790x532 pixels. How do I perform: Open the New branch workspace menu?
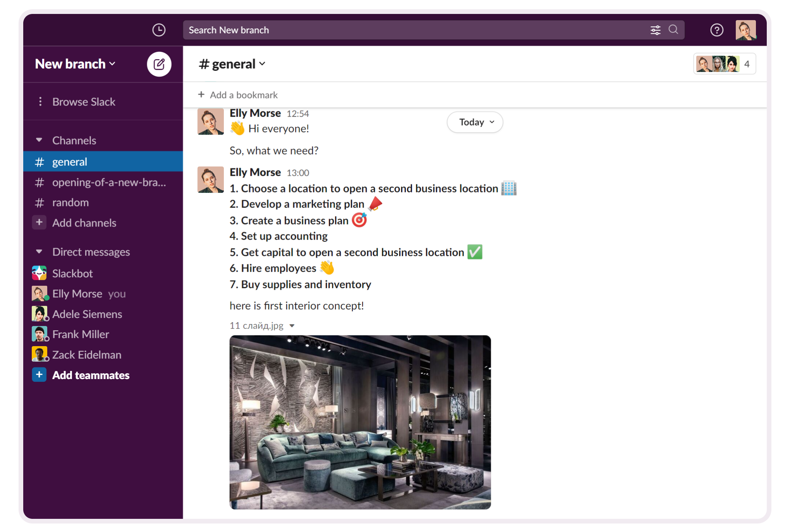point(75,64)
